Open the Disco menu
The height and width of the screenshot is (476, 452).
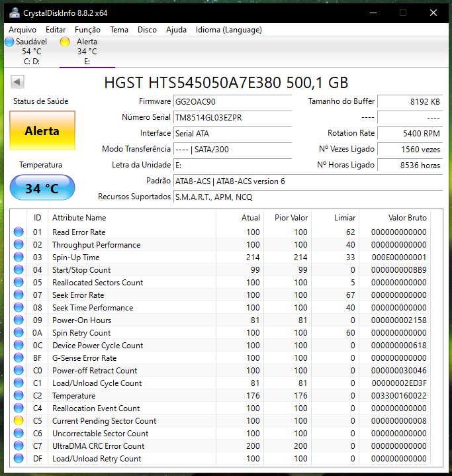[x=147, y=30]
